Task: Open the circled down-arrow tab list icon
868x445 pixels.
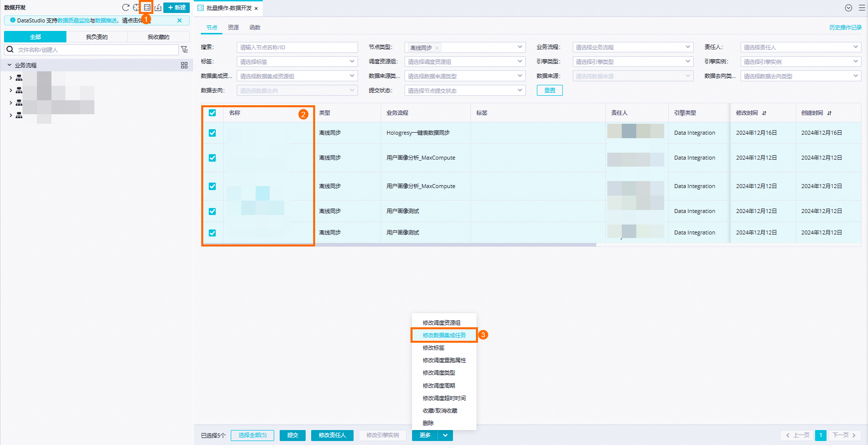Action: [x=849, y=8]
